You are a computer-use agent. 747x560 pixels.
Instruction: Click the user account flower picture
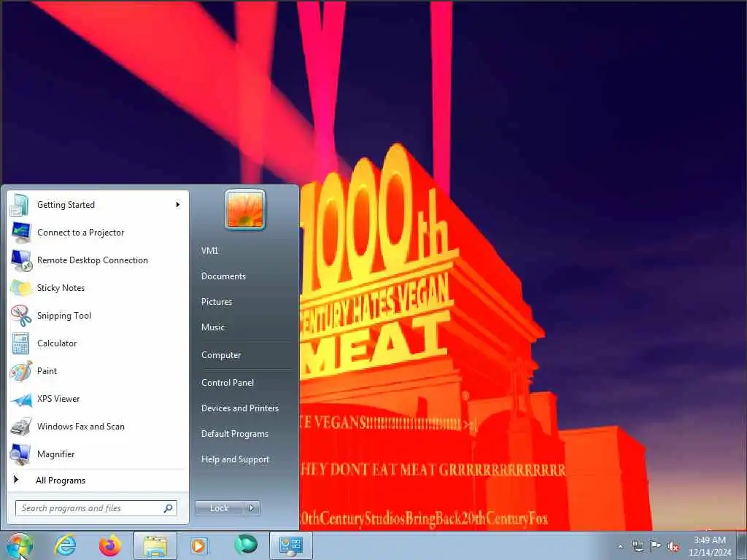point(245,209)
